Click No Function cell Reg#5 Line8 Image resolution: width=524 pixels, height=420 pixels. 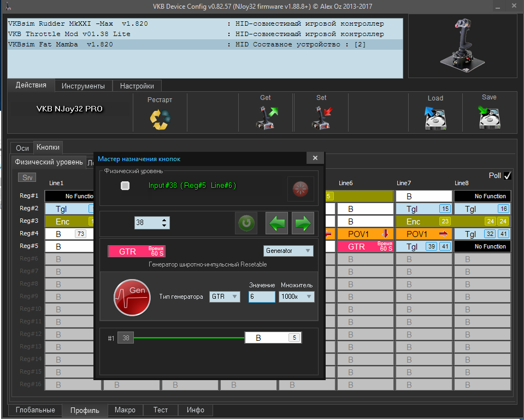(x=482, y=246)
